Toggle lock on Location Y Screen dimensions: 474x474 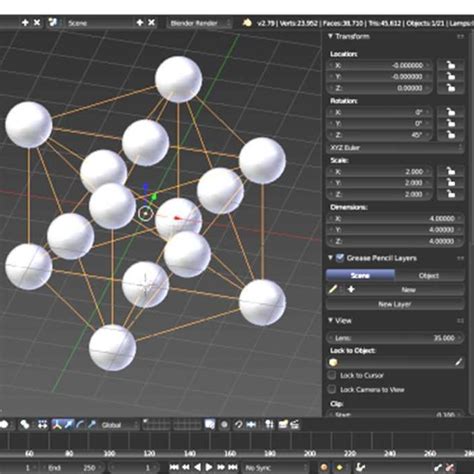(451, 76)
